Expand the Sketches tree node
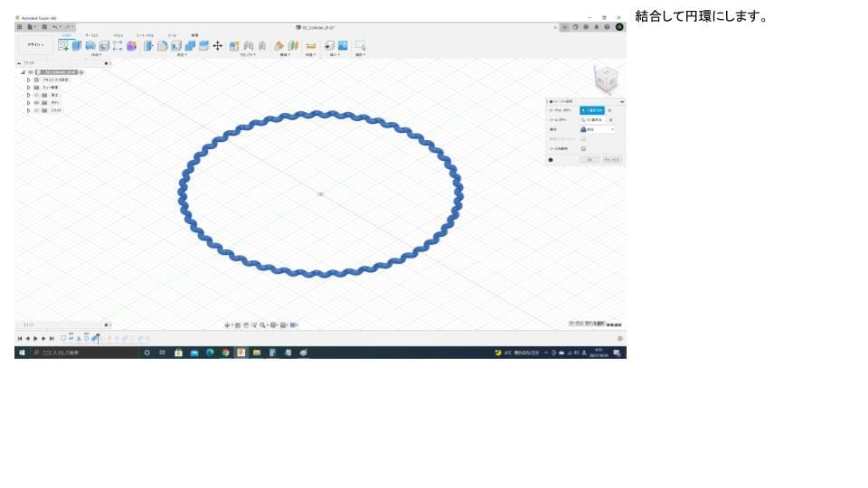868x488 pixels. coord(28,110)
